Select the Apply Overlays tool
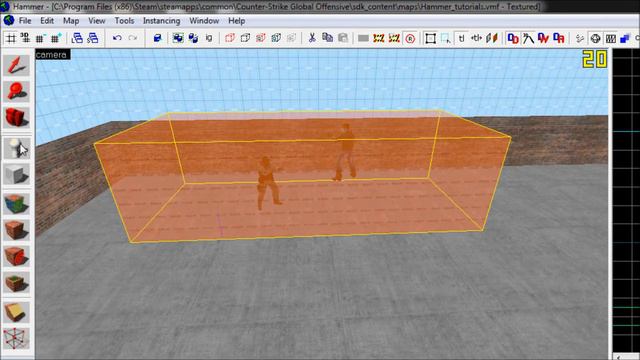 16,283
